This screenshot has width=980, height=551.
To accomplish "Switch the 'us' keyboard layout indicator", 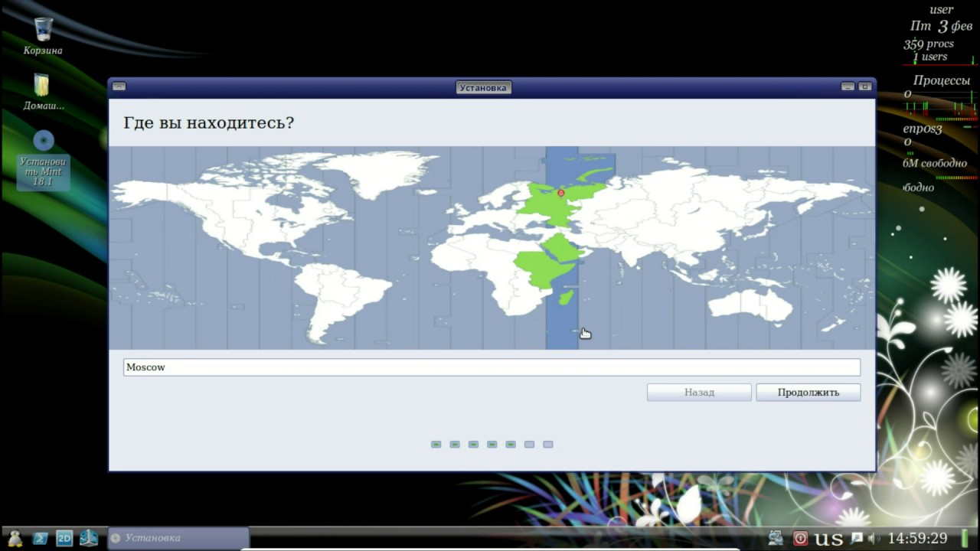I will tap(828, 538).
